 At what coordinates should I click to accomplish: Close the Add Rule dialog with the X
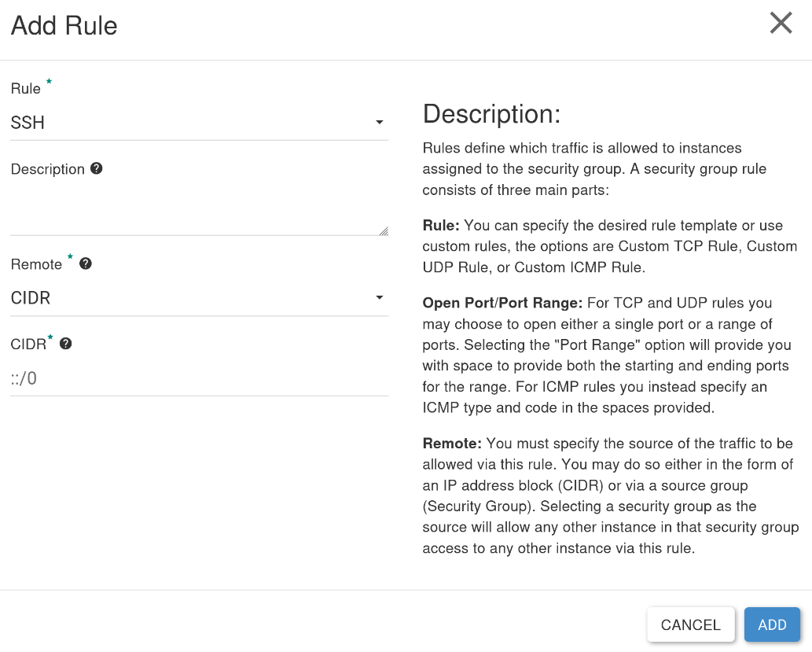(x=781, y=24)
